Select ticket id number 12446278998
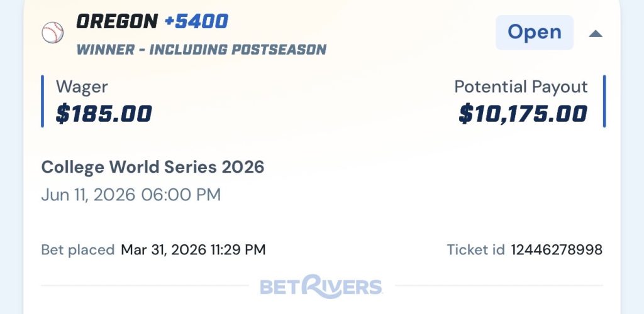 click(557, 250)
